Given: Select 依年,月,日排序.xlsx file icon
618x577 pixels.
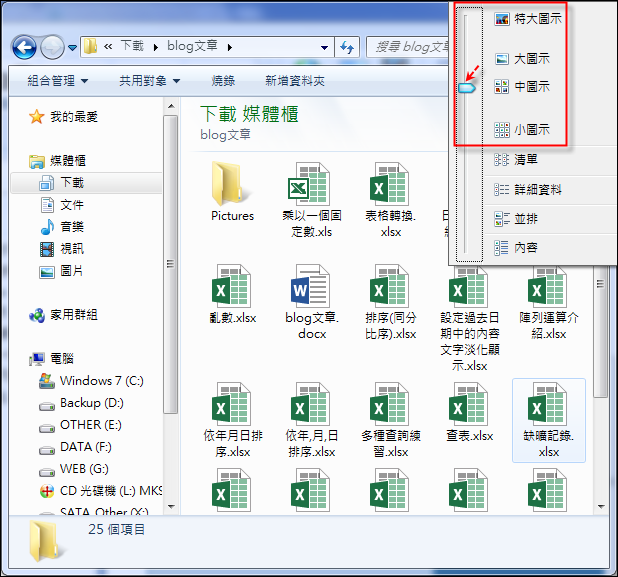Looking at the screenshot, I should [311, 404].
